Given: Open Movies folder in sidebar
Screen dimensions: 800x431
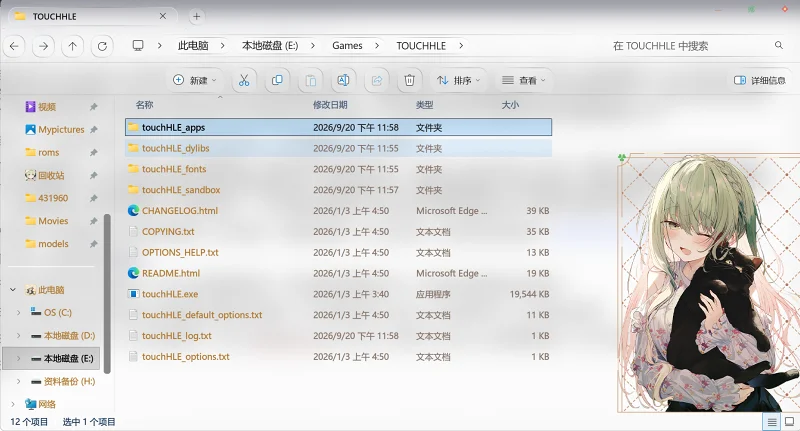Looking at the screenshot, I should 53,221.
